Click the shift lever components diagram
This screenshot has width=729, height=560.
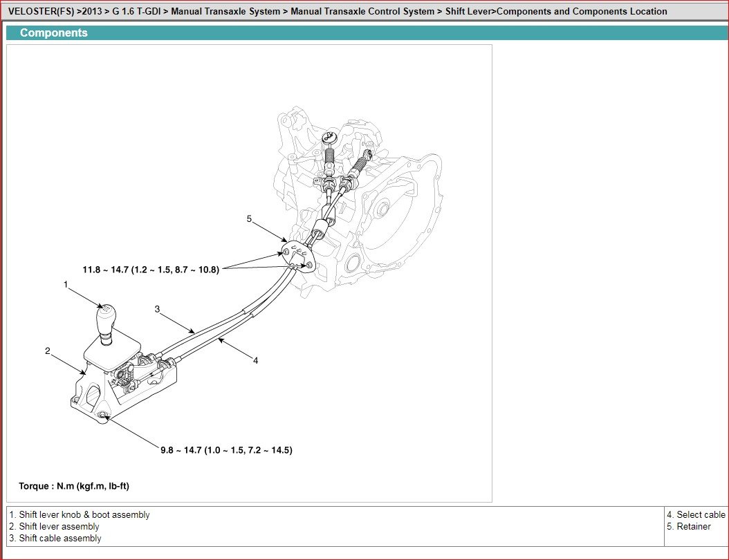pos(249,273)
